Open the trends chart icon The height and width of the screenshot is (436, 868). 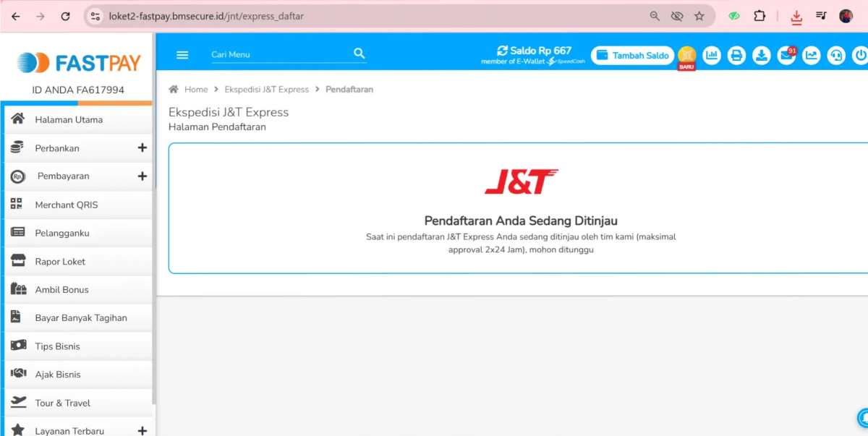point(812,55)
